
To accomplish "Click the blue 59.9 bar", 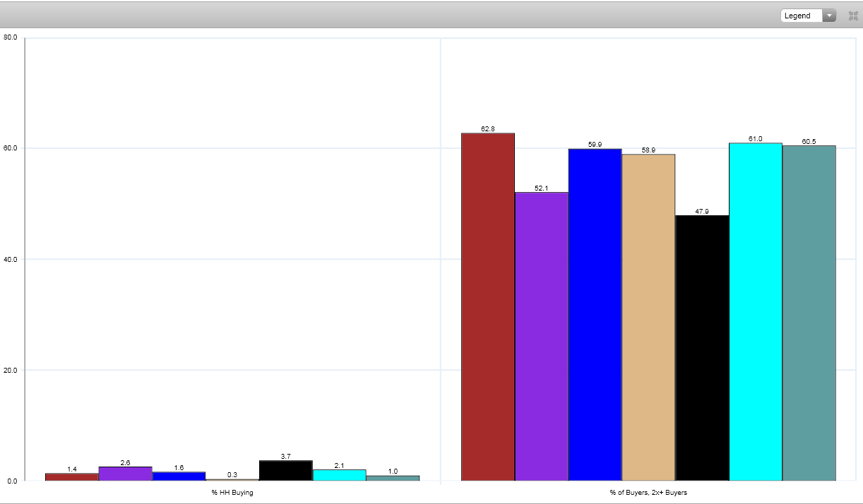I will (595, 315).
